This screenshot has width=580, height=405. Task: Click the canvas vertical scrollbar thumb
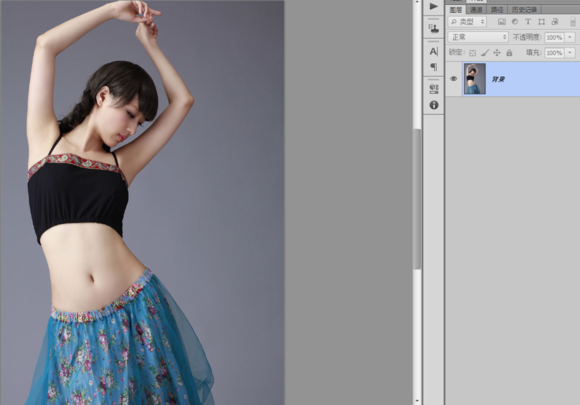417,199
